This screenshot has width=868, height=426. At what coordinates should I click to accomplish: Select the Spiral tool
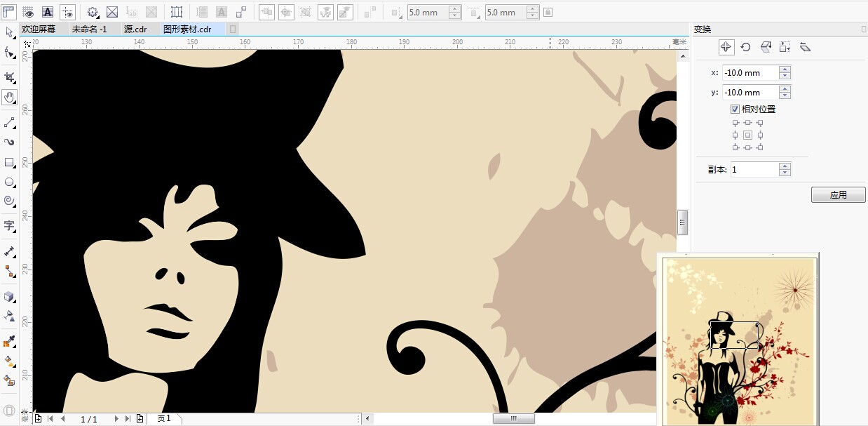pos(9,201)
